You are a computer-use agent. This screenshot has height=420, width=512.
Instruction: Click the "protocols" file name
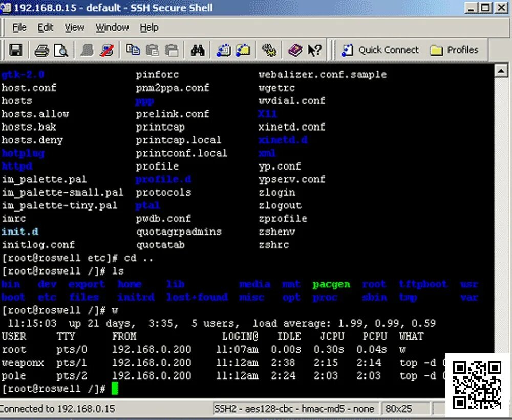pyautogui.click(x=164, y=193)
